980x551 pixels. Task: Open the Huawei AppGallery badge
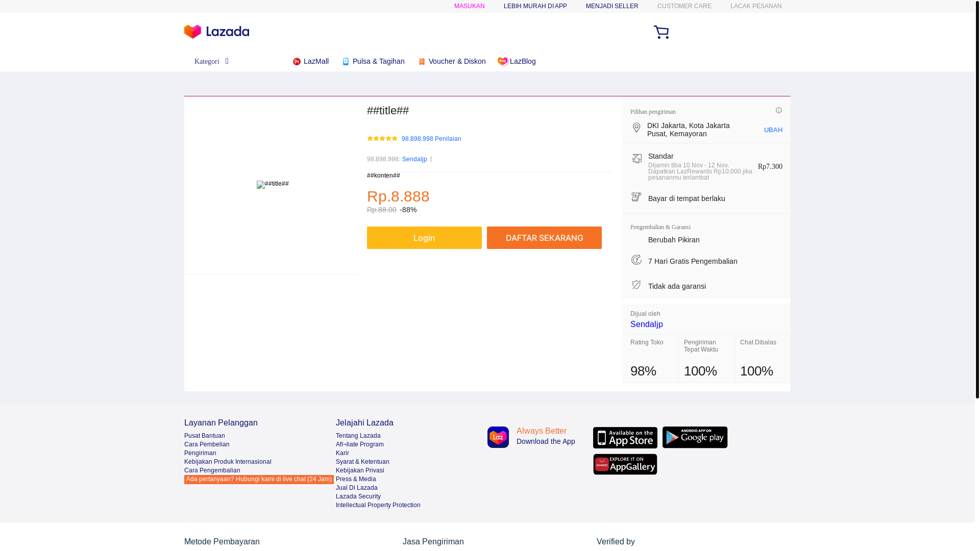click(x=625, y=464)
